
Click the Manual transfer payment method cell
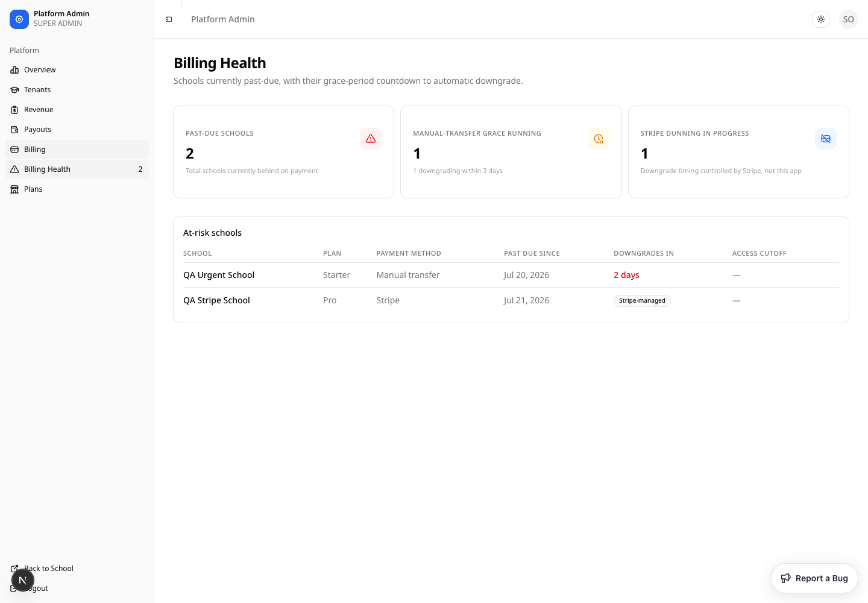pyautogui.click(x=408, y=275)
